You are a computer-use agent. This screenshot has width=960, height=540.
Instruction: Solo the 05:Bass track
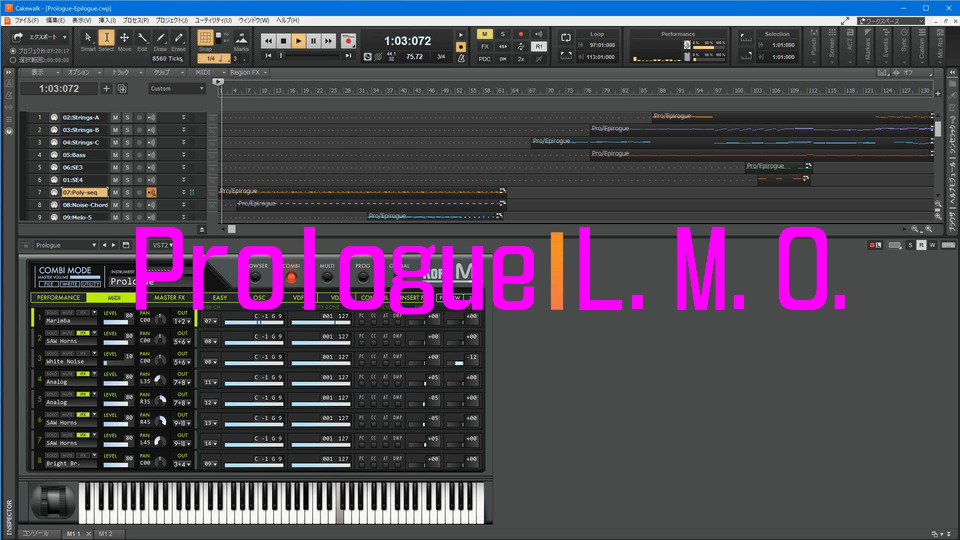(127, 155)
